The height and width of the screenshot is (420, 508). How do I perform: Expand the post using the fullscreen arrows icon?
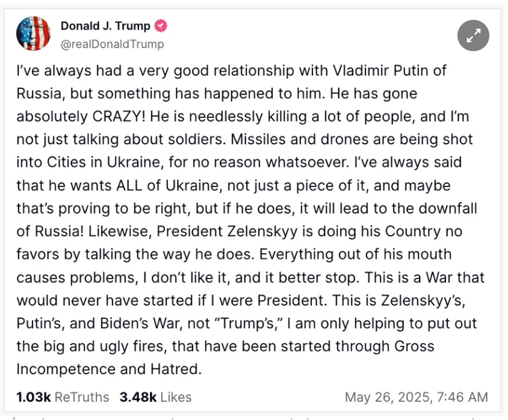(473, 36)
